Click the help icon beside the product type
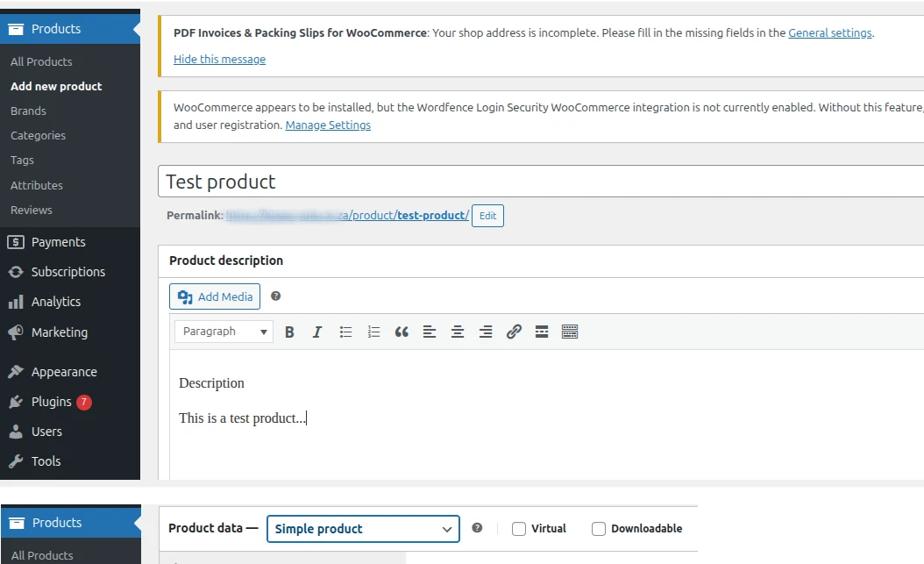This screenshot has width=924, height=564. (x=477, y=527)
